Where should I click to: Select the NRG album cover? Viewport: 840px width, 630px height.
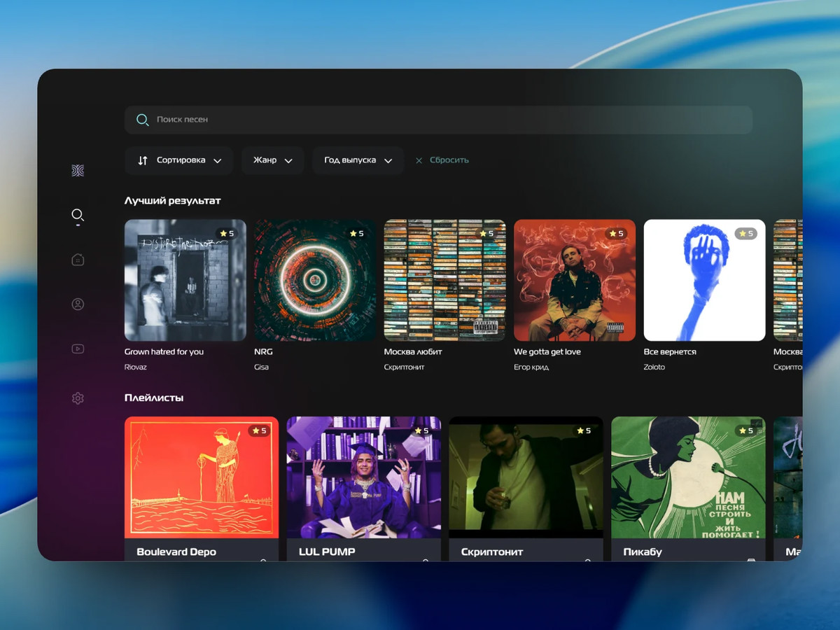(315, 280)
